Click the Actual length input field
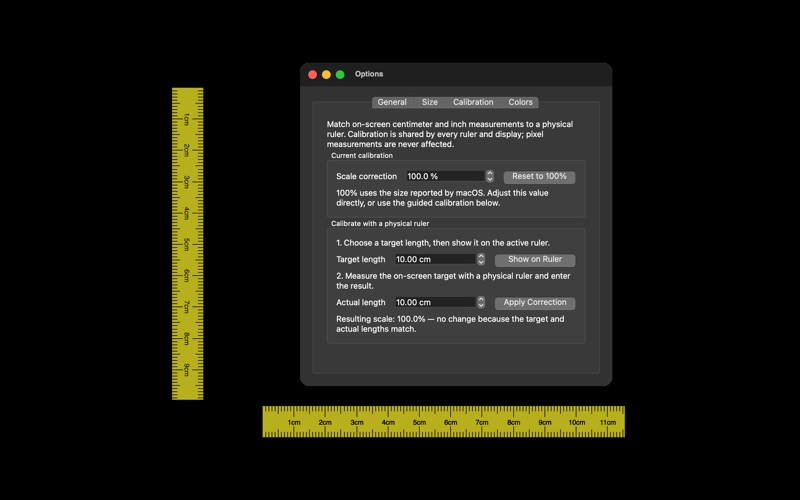Viewport: 800px width, 500px height. pos(435,302)
